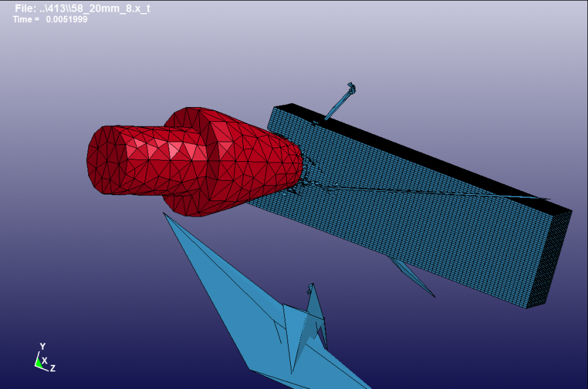Click the XYZ axis triad indicator

(x=45, y=358)
